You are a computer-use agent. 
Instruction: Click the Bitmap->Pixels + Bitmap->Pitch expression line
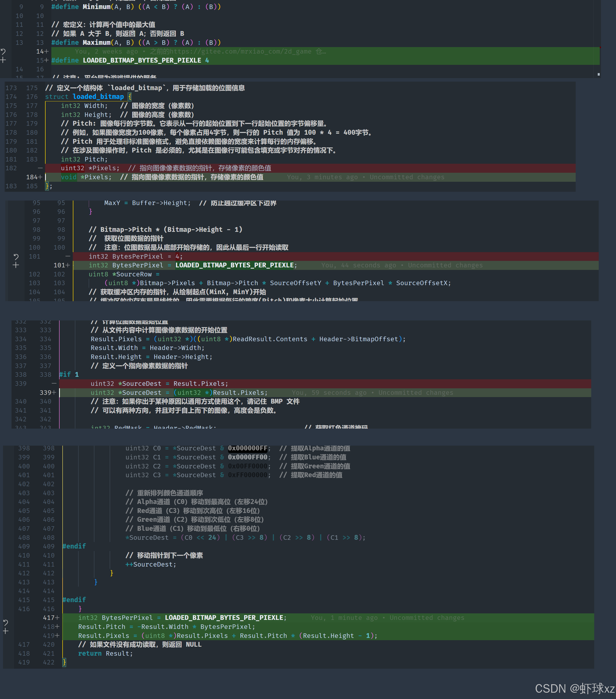click(x=277, y=283)
